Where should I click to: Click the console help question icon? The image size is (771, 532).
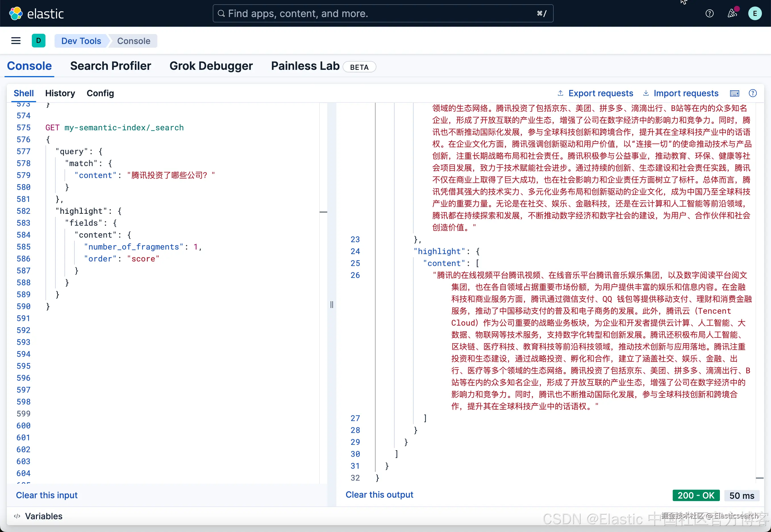(752, 93)
